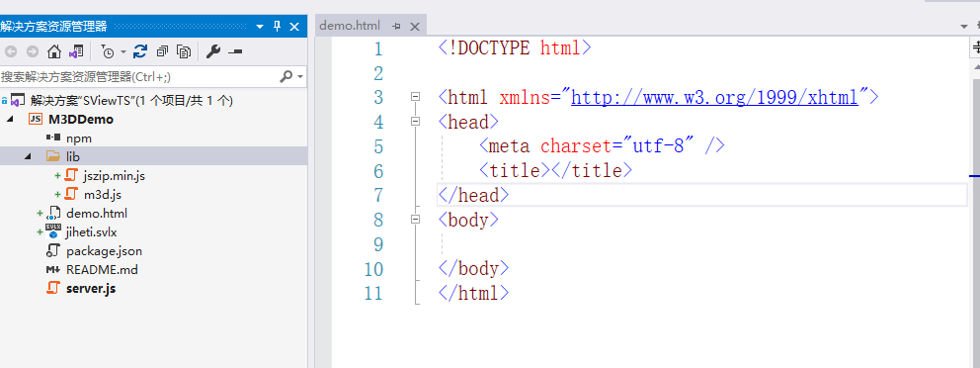
Task: Select the npm node
Action: [79, 138]
